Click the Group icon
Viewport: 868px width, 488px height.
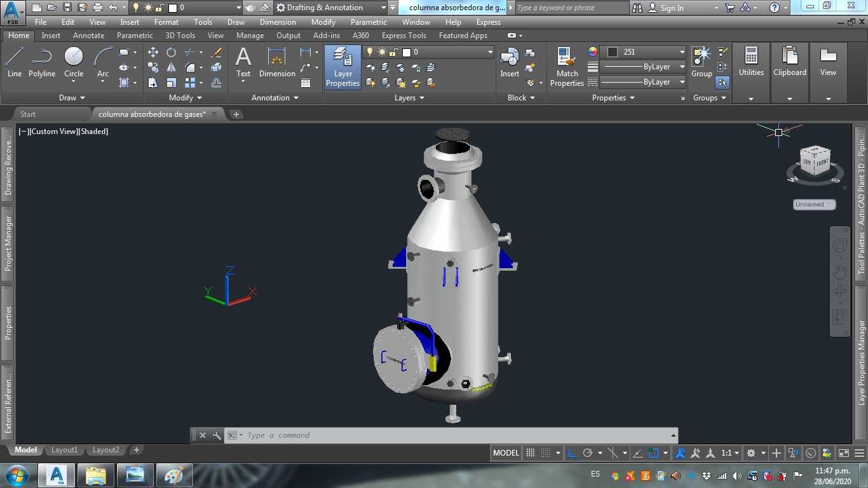tap(702, 62)
